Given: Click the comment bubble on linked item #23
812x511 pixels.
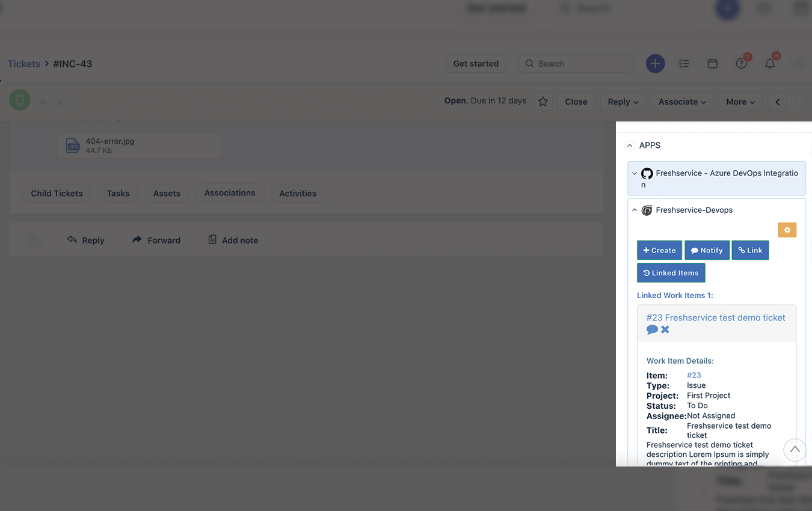Looking at the screenshot, I should (x=652, y=329).
